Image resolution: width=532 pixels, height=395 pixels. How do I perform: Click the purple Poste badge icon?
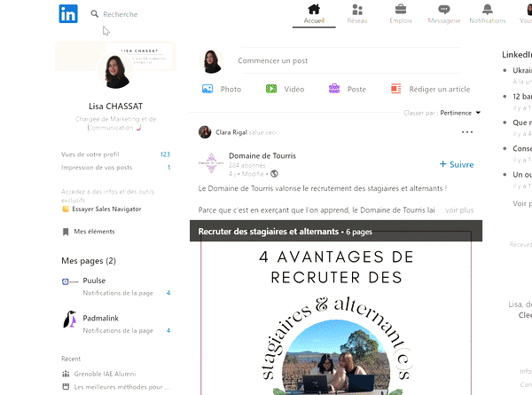334,89
